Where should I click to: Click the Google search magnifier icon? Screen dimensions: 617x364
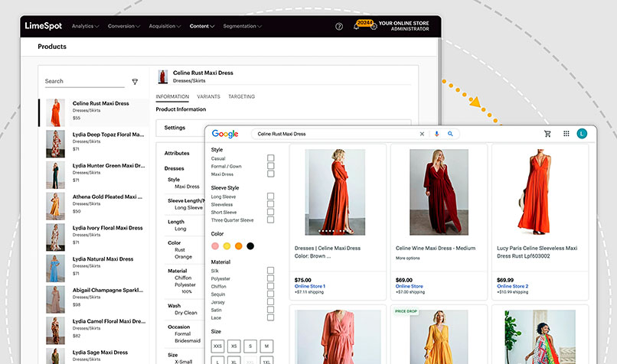pyautogui.click(x=450, y=134)
